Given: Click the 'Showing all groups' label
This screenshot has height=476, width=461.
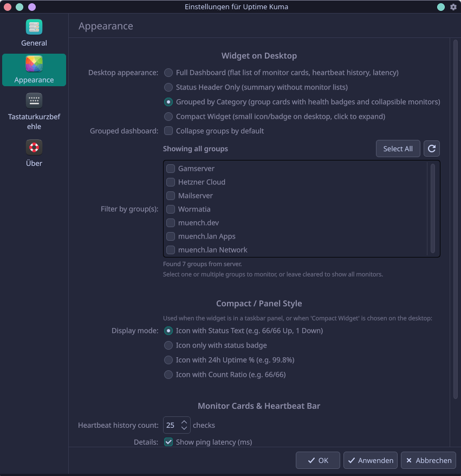Looking at the screenshot, I should (x=196, y=149).
